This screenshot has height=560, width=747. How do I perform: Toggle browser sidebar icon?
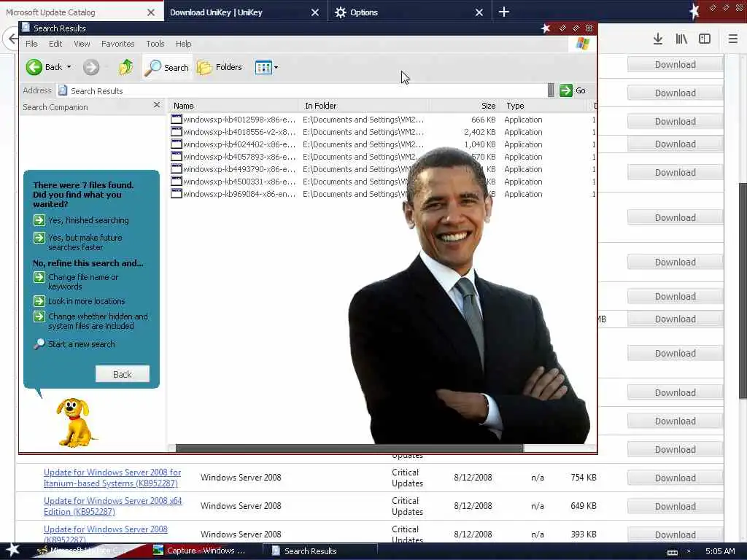[x=705, y=39]
